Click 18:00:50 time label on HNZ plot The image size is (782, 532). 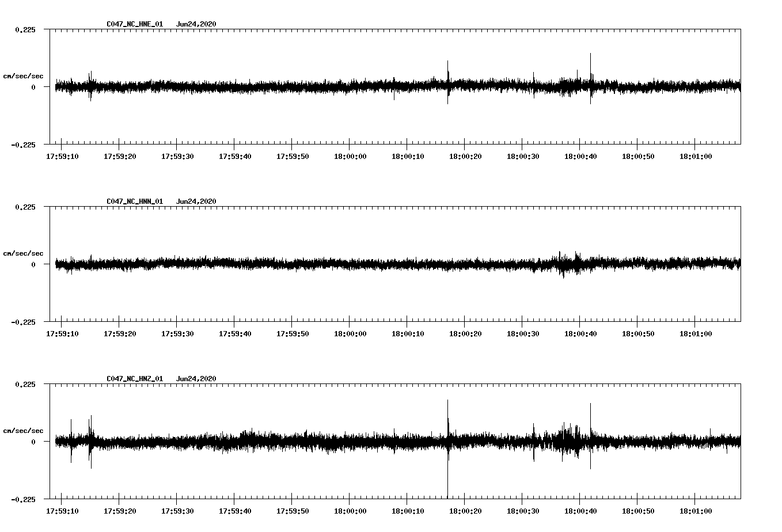click(638, 511)
